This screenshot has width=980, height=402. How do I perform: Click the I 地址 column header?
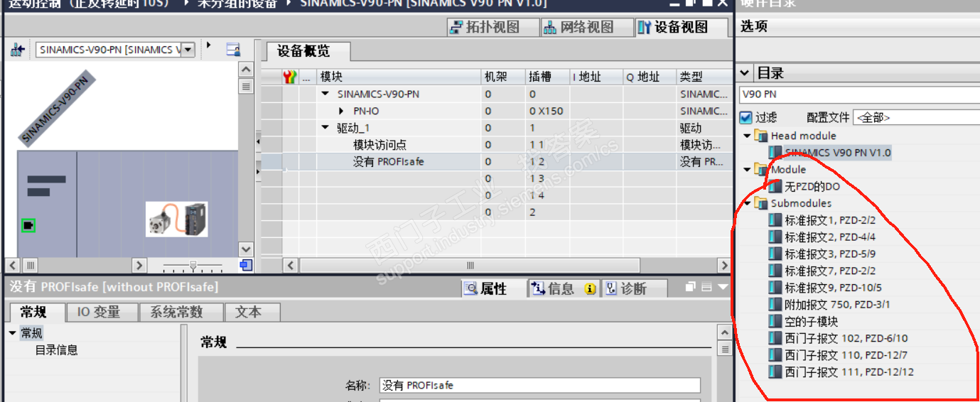pyautogui.click(x=596, y=77)
